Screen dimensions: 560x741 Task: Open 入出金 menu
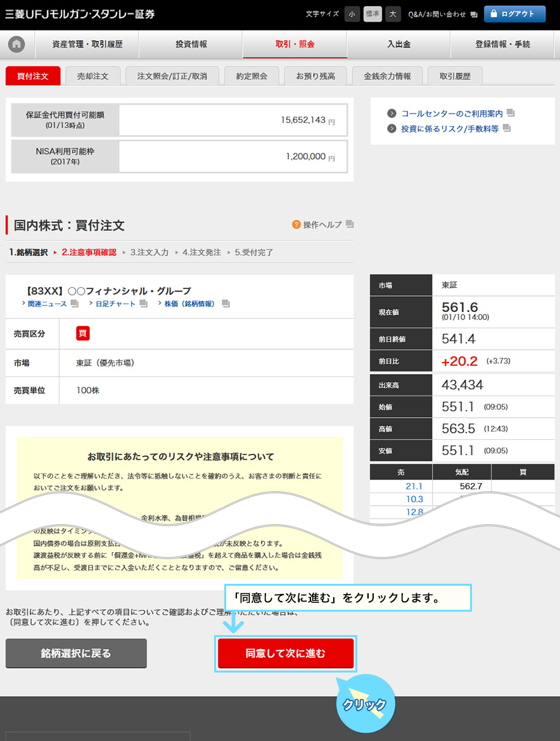(x=399, y=44)
